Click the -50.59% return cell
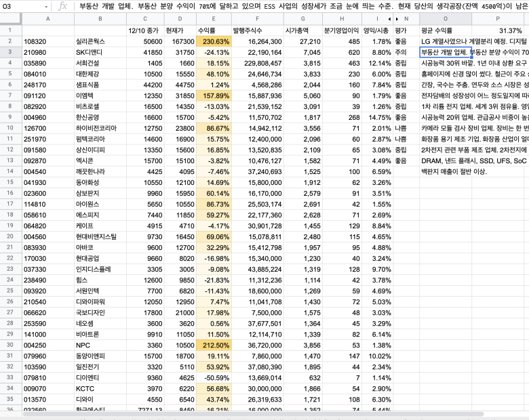529x420 pixels. (x=214, y=377)
